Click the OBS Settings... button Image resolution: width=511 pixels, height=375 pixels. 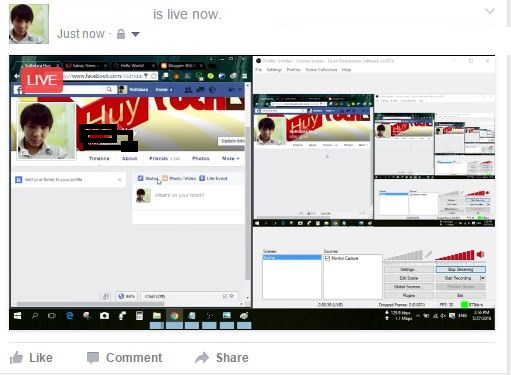click(409, 269)
